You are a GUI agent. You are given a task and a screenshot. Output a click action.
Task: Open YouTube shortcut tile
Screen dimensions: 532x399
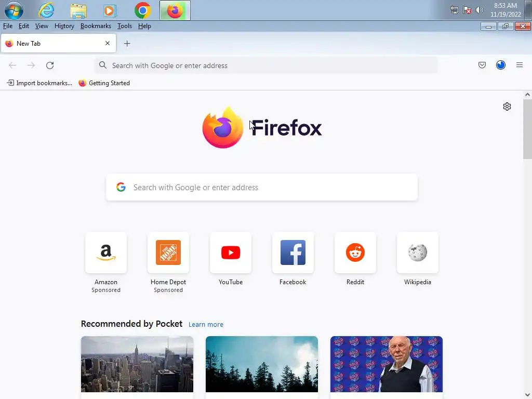[x=231, y=252]
